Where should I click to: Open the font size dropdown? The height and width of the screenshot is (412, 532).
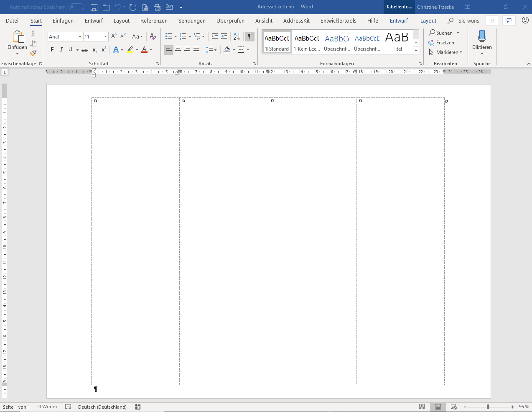click(x=105, y=37)
